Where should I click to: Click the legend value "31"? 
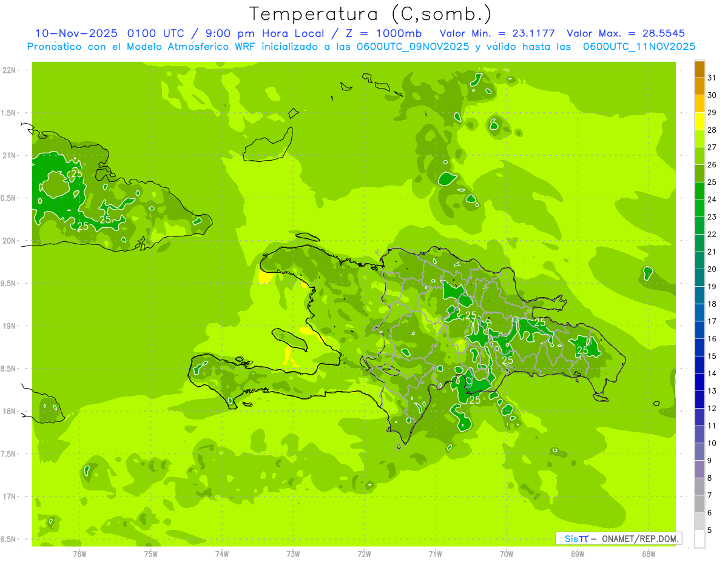712,77
